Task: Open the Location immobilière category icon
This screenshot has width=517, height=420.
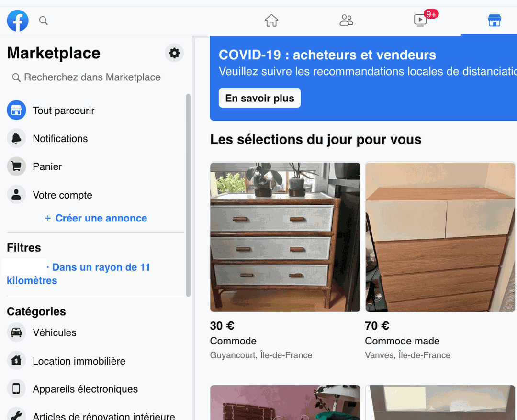Action: pos(16,361)
